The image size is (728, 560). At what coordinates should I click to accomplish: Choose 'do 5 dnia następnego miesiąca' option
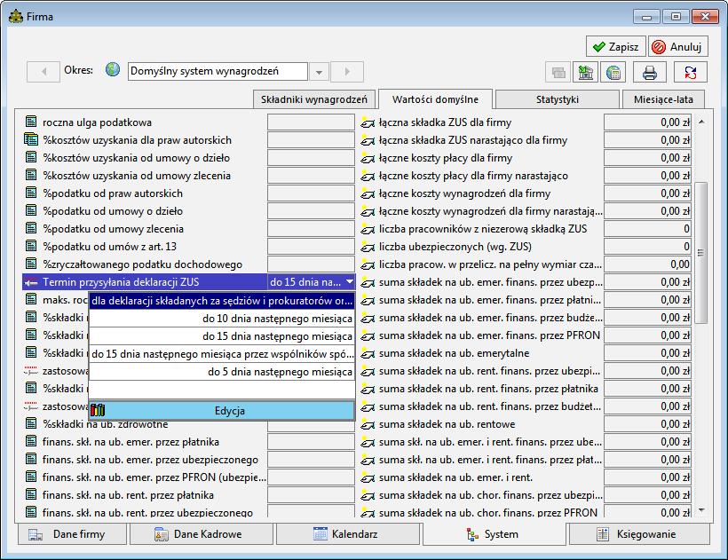click(x=222, y=372)
